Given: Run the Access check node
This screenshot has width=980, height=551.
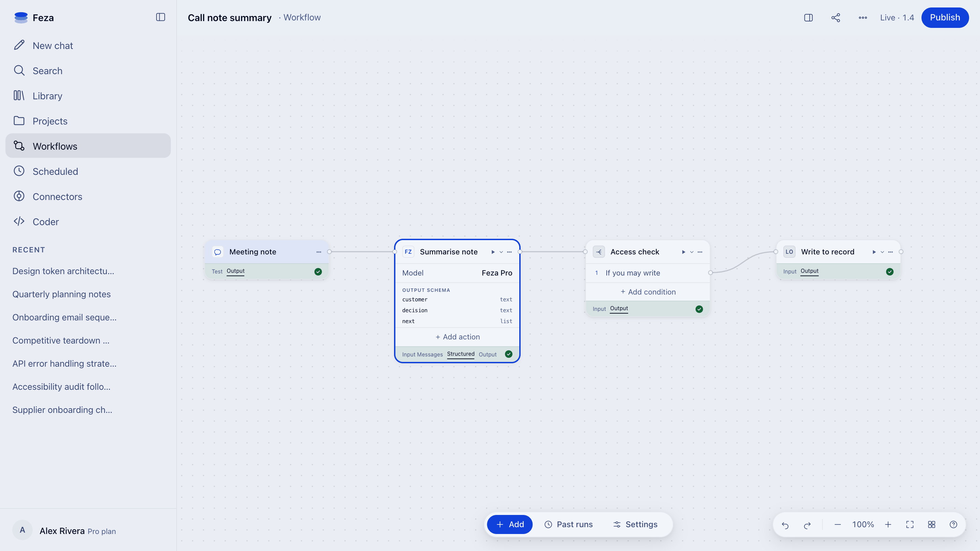Looking at the screenshot, I should pos(684,252).
